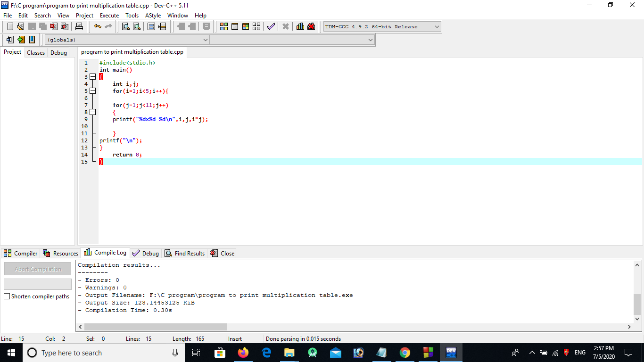Click the Insert mode status bar indicator

tap(235, 339)
